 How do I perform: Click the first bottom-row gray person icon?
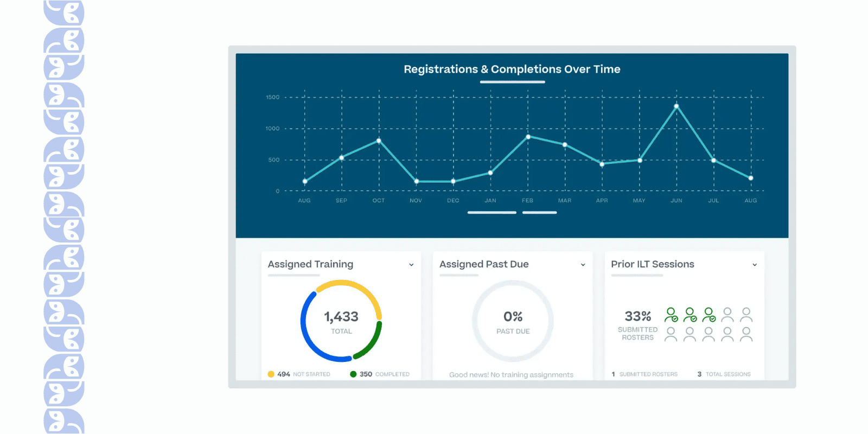point(671,334)
